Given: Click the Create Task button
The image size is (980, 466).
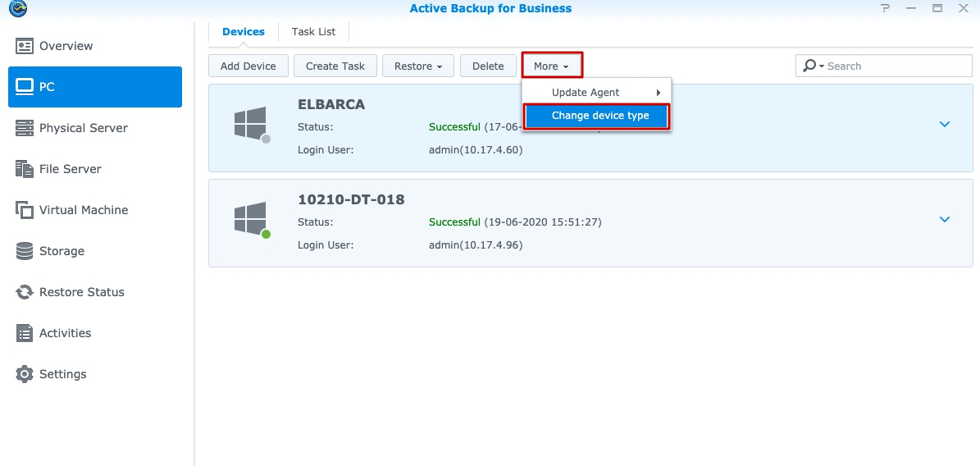Looking at the screenshot, I should click(335, 66).
